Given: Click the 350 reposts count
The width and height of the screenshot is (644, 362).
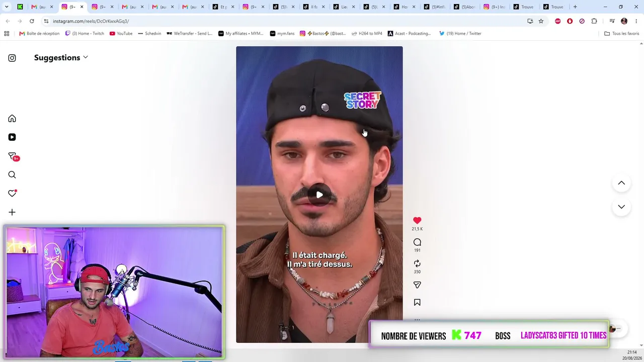Looking at the screenshot, I should click(417, 272).
